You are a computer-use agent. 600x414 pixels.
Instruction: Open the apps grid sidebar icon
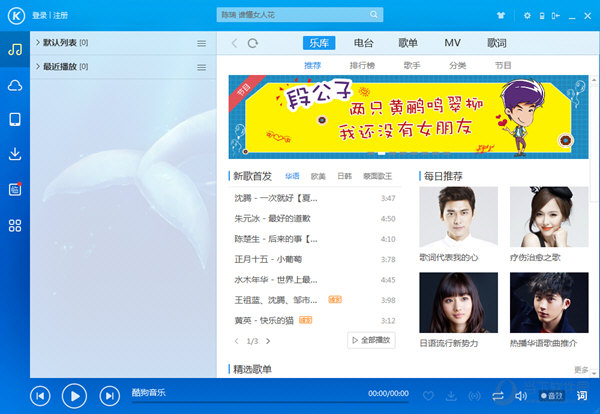15,225
